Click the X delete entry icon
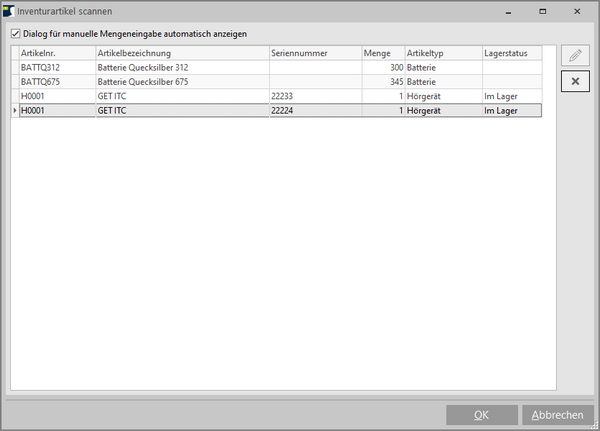Viewport: 600px width, 431px height. [x=575, y=81]
